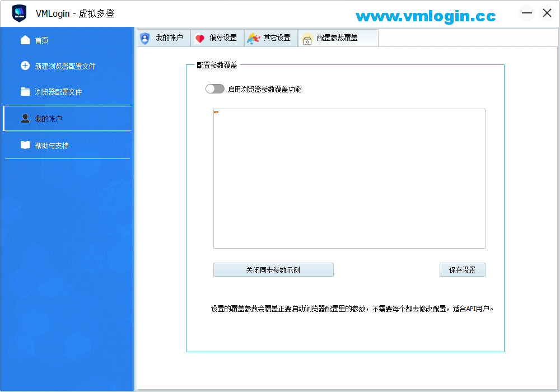Click the shield user icon on 我的帐户 tab
560x392 pixels.
pos(144,38)
